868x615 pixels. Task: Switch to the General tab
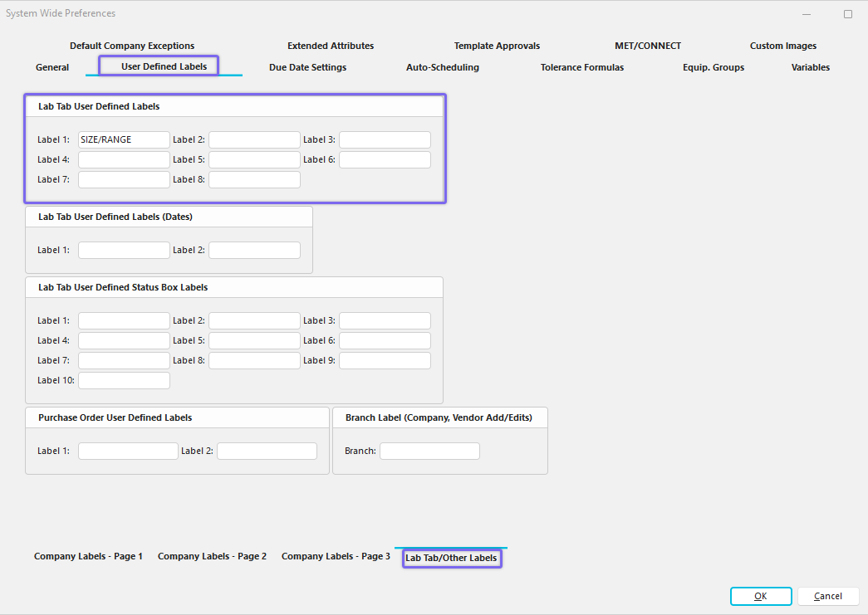pyautogui.click(x=52, y=67)
